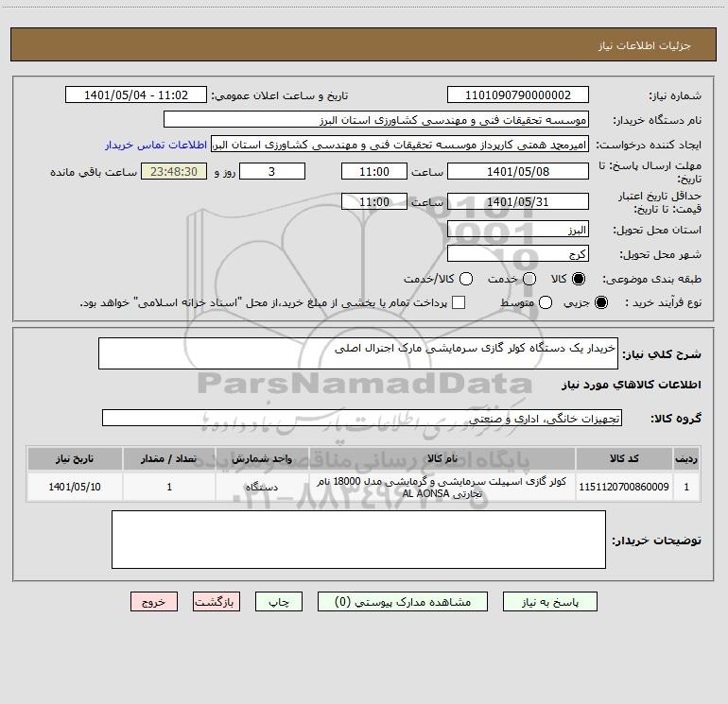Click the نام کالا column header

[442, 458]
